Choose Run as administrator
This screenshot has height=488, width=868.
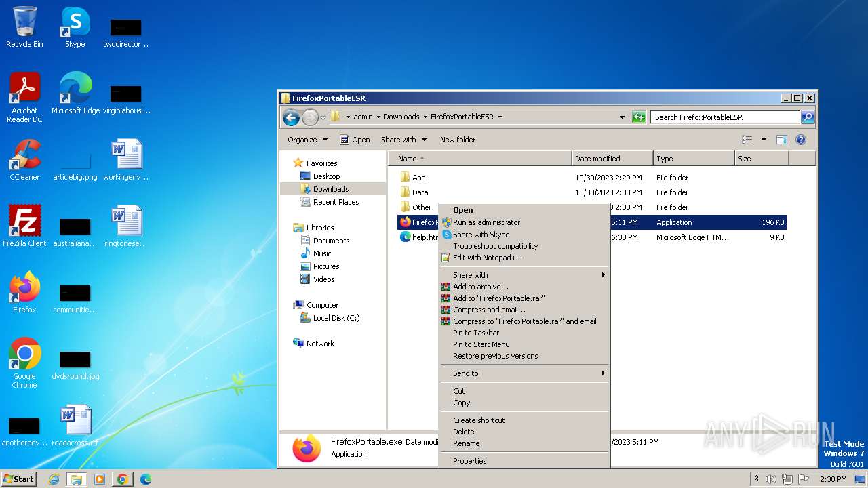(524, 222)
